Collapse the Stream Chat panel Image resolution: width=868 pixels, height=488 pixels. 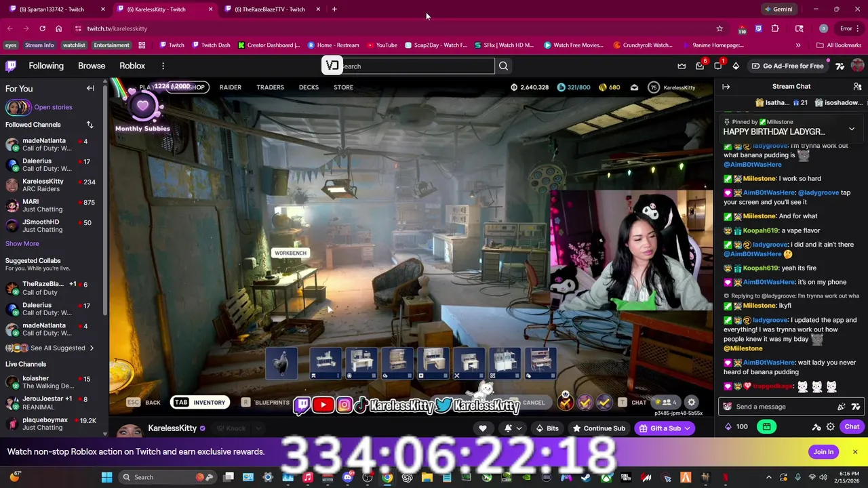(x=726, y=87)
